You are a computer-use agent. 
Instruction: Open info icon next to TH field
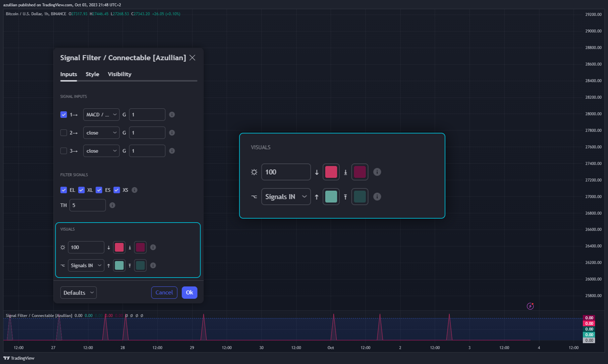coord(112,205)
